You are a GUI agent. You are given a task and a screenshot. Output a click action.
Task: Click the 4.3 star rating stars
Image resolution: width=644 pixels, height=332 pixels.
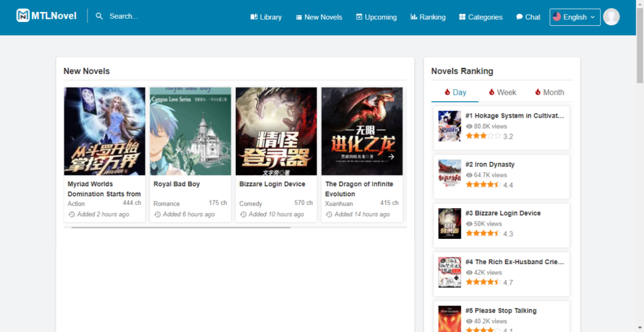pyautogui.click(x=484, y=233)
